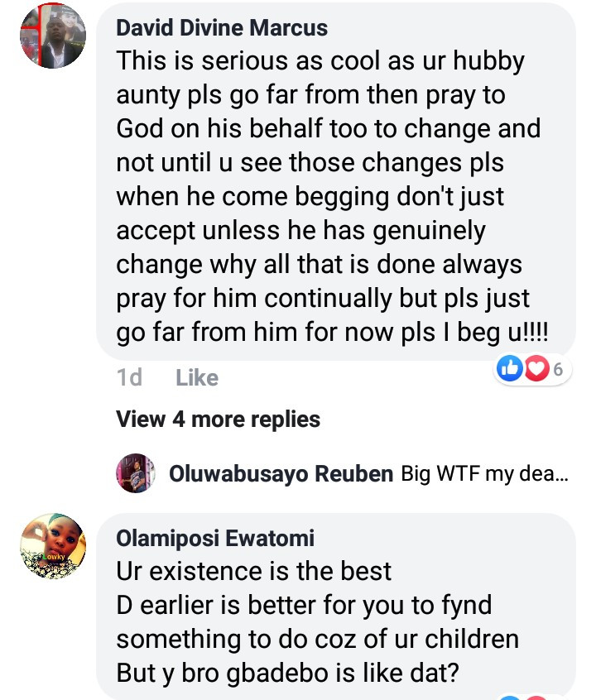Like David Divine Marcus's comment
596x700 pixels.
[x=197, y=378]
